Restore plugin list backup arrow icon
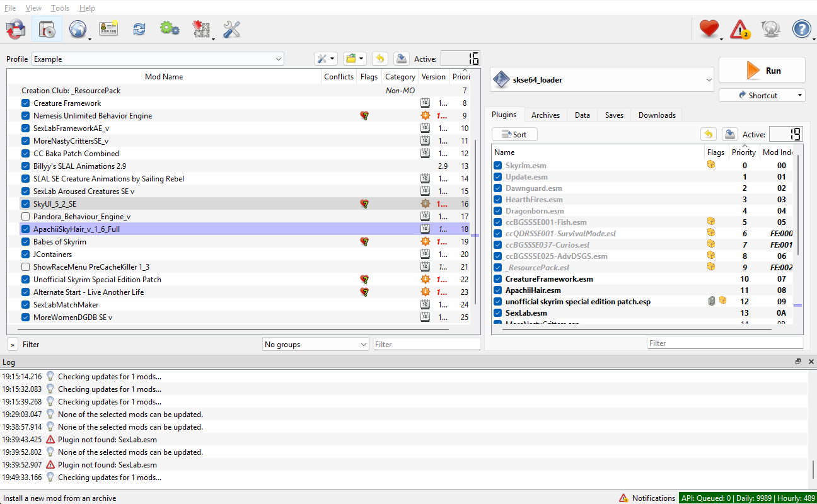This screenshot has width=817, height=504. click(708, 134)
